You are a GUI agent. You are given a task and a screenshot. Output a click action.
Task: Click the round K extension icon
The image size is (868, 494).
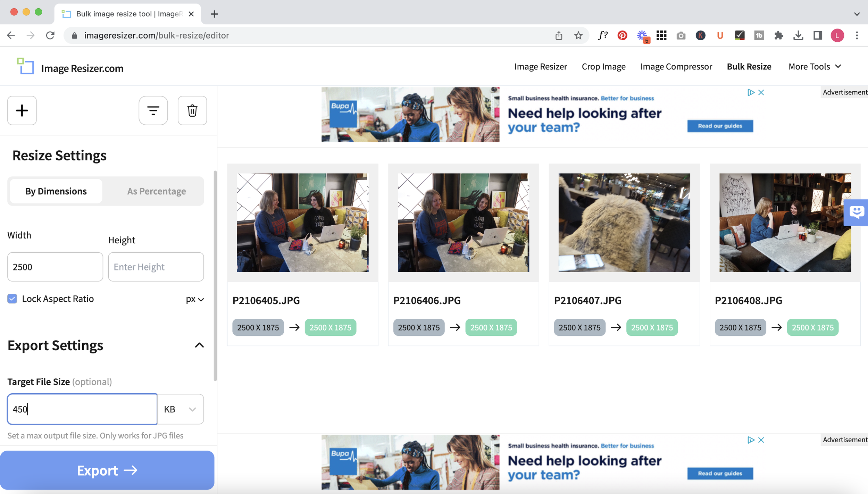[701, 35]
